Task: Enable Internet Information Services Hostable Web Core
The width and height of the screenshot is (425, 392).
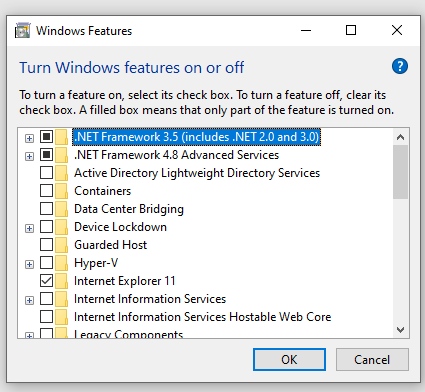Action: pos(46,317)
